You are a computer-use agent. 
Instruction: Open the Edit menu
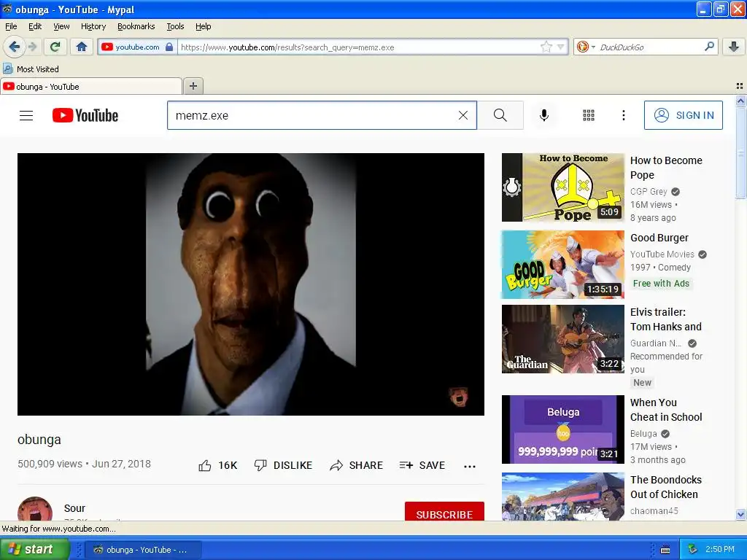(x=35, y=27)
